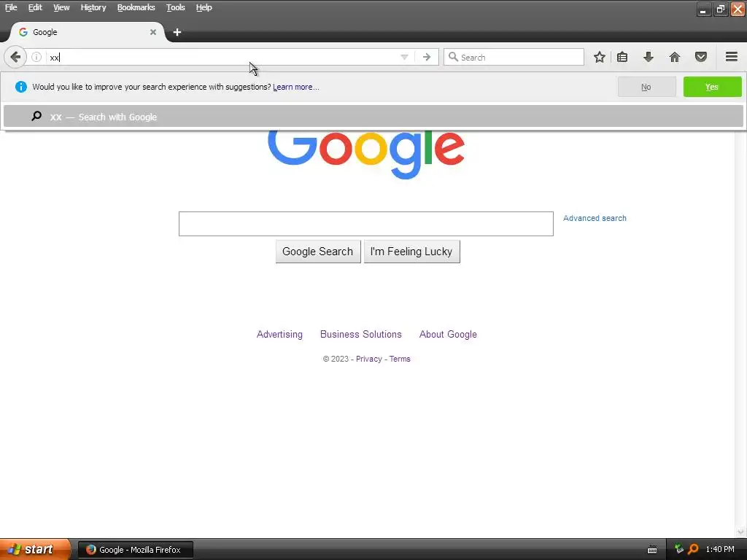This screenshot has width=747, height=560.
Task: Open a new tab with plus button
Action: (177, 32)
